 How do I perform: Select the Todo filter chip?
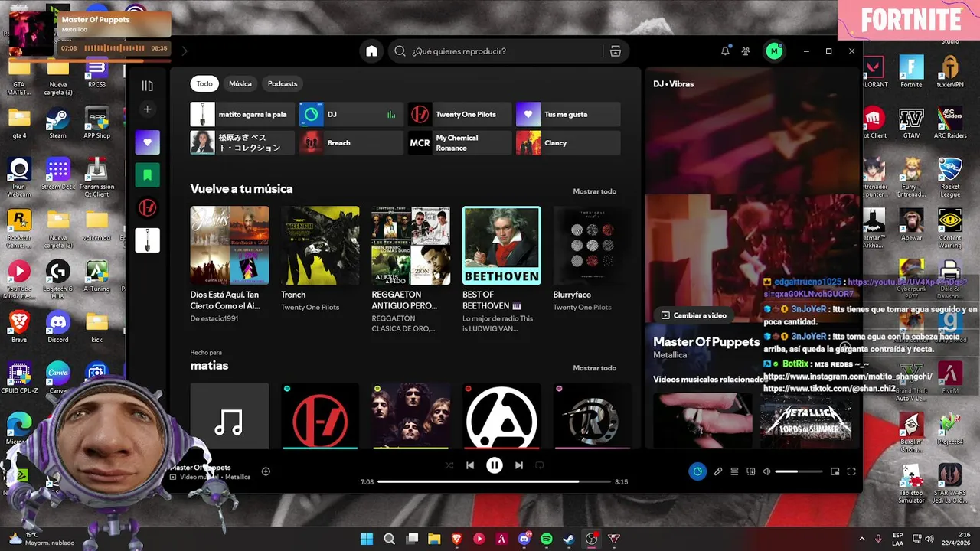pyautogui.click(x=204, y=84)
